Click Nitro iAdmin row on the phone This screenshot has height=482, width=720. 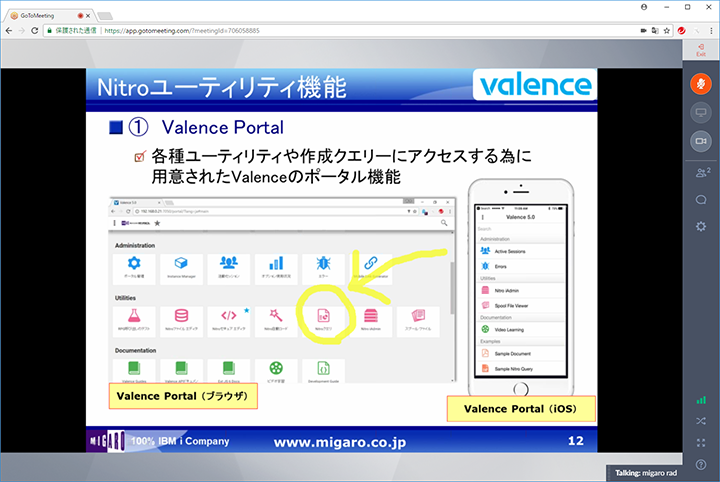tap(519, 291)
